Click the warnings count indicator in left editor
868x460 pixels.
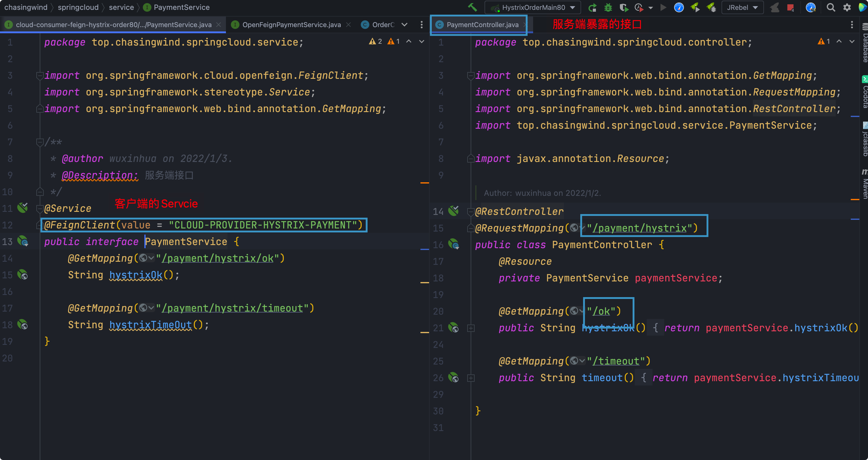pyautogui.click(x=384, y=41)
